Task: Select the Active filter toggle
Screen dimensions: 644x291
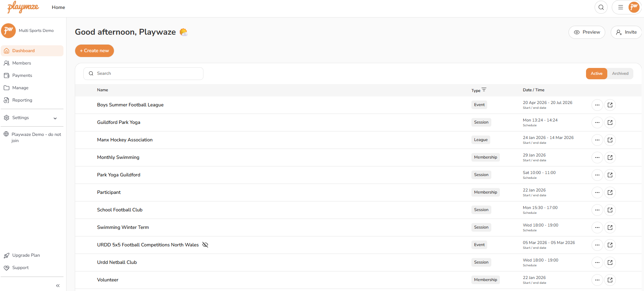Action: 596,73
